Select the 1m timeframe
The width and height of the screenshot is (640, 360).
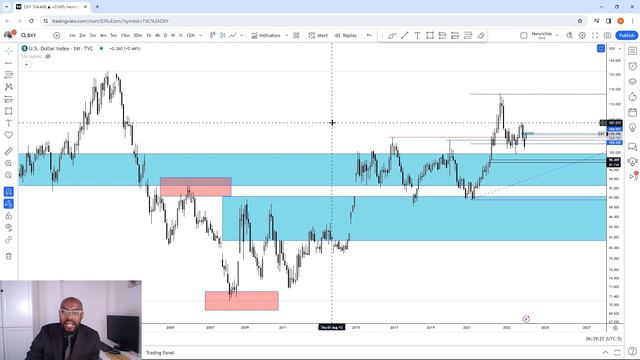[x=72, y=36]
